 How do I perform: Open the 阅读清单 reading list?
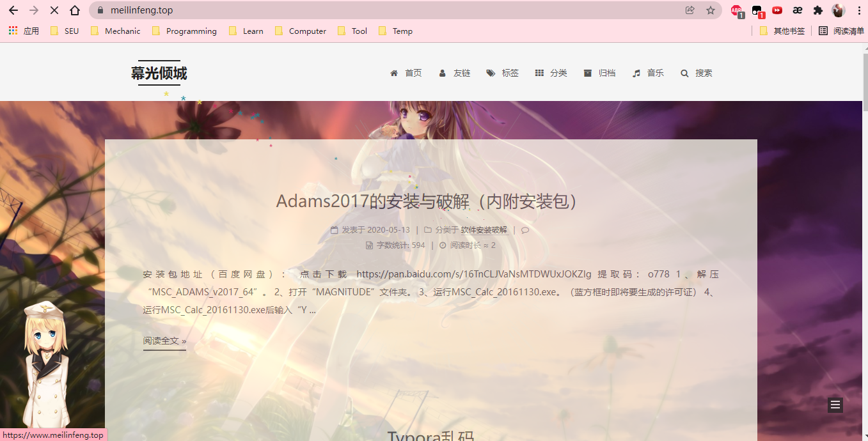coord(841,31)
